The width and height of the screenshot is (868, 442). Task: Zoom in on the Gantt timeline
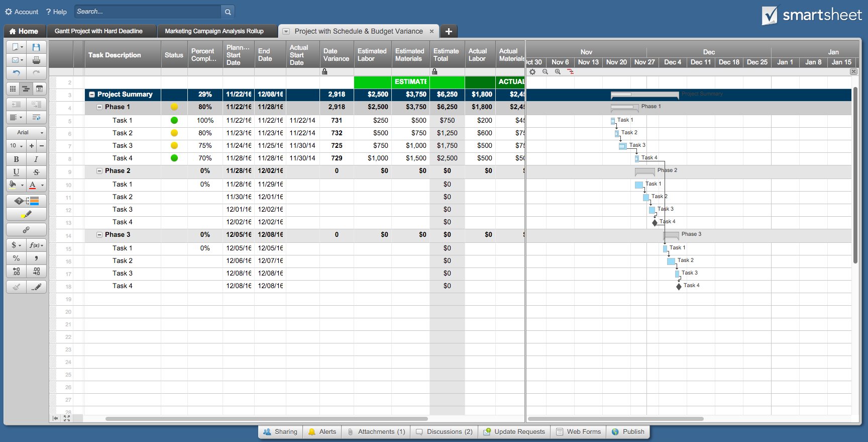point(558,72)
